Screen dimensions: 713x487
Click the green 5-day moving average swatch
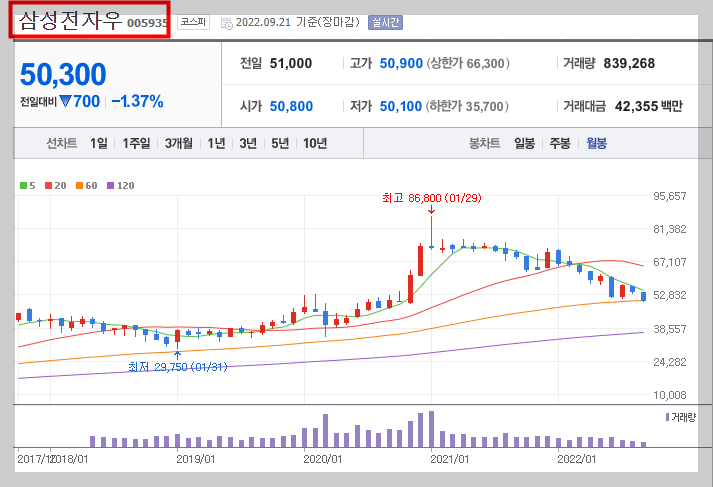click(x=23, y=186)
